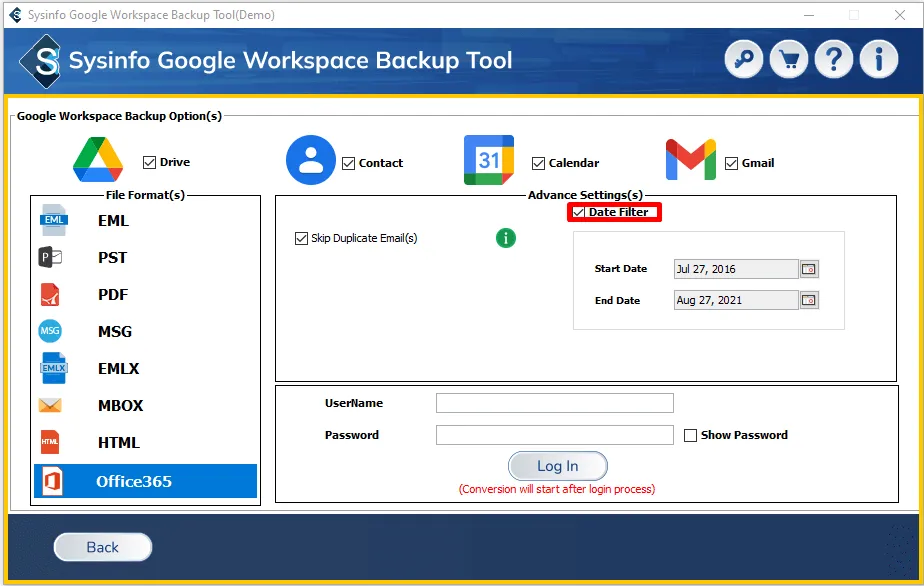Select PST in the file format list
Viewport: 924px width, 586px height.
(x=112, y=258)
